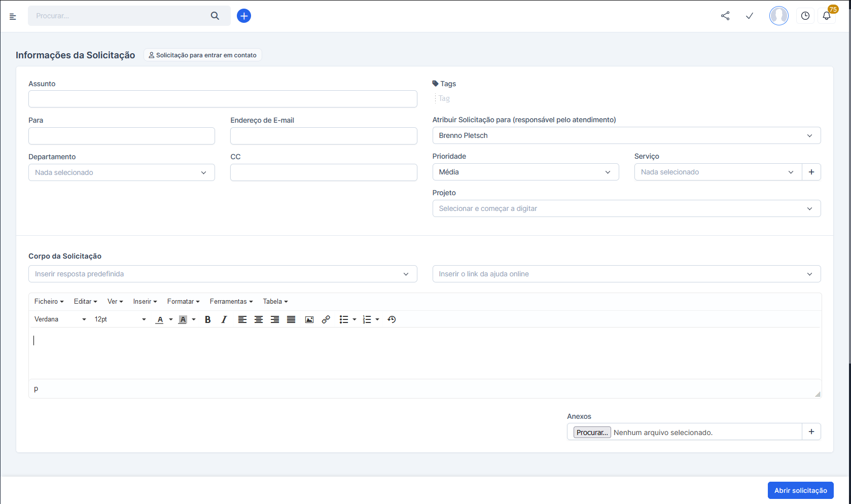
Task: Open the Inserir editor menu
Action: (x=145, y=301)
